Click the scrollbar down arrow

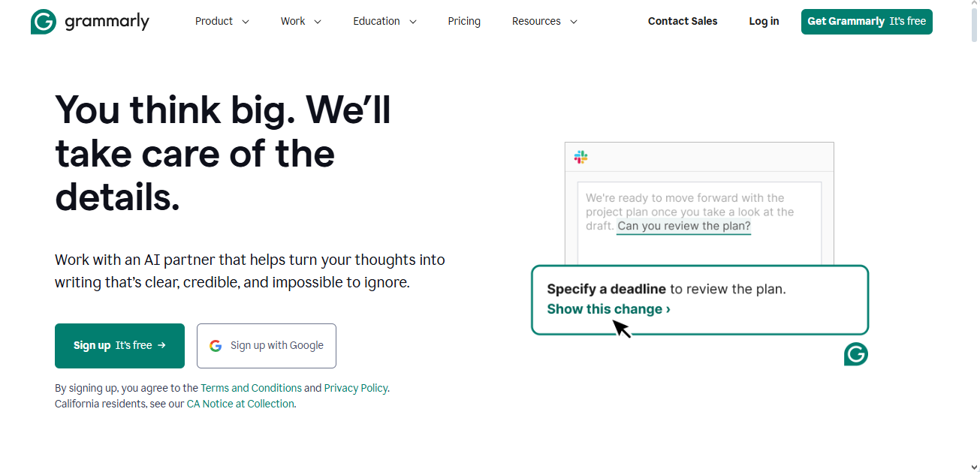974,466
